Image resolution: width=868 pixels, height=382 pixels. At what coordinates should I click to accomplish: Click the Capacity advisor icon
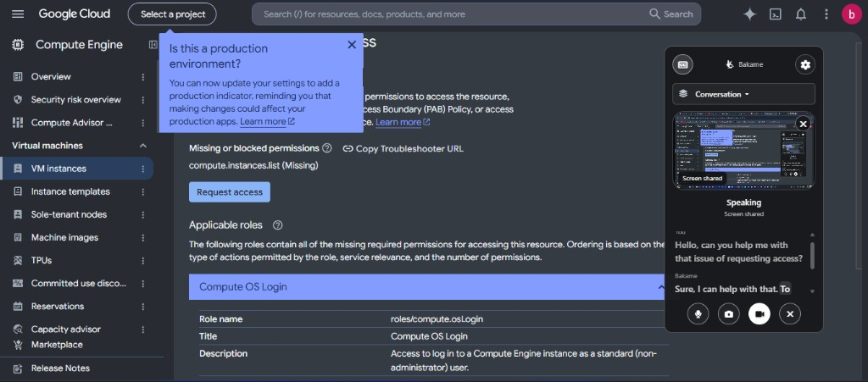18,329
